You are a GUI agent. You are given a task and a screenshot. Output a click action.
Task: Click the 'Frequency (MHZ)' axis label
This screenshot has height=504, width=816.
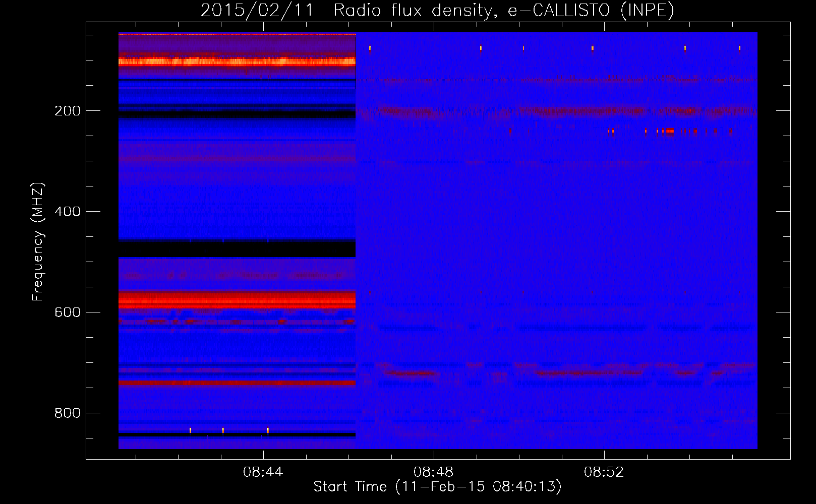(x=38, y=242)
